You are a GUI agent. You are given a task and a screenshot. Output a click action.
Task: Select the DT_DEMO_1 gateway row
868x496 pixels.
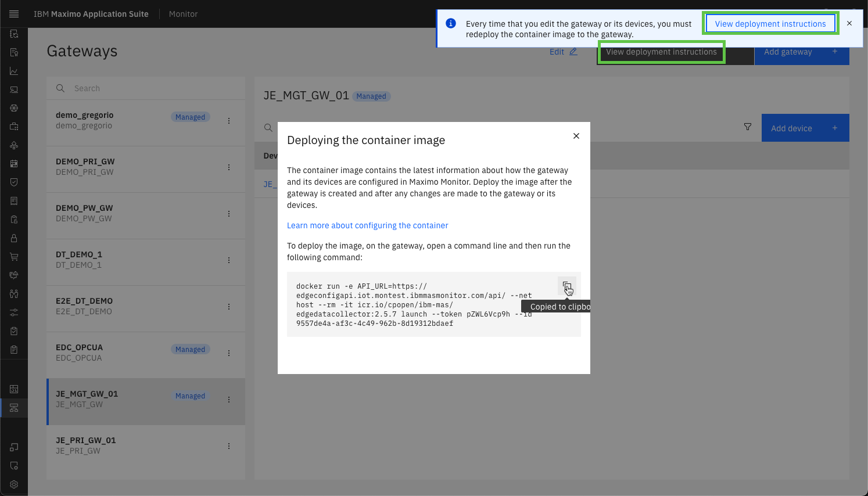(146, 262)
